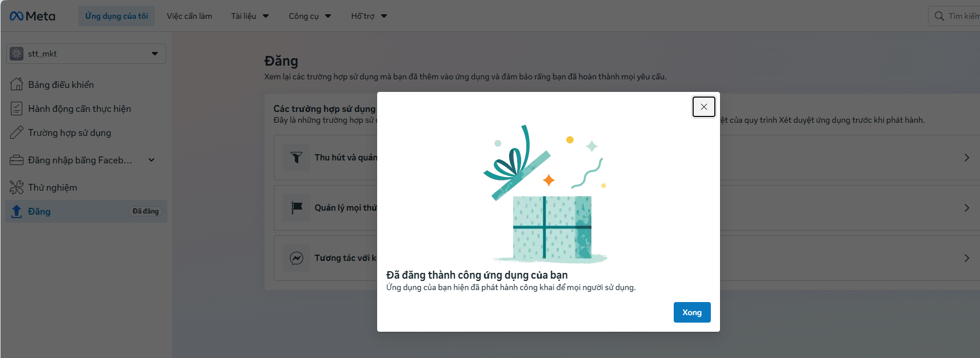The height and width of the screenshot is (358, 980).
Task: Click the funnel icon of Thu hút row
Action: click(297, 158)
